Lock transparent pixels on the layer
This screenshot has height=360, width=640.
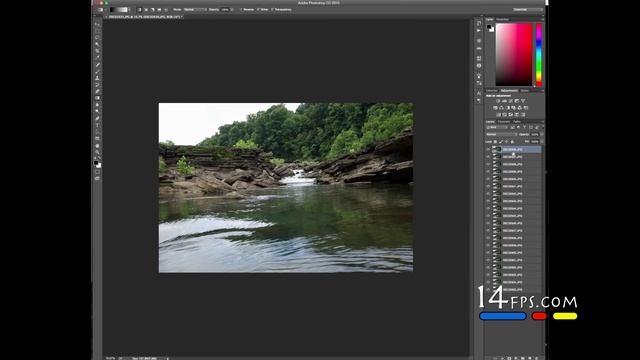(496, 142)
